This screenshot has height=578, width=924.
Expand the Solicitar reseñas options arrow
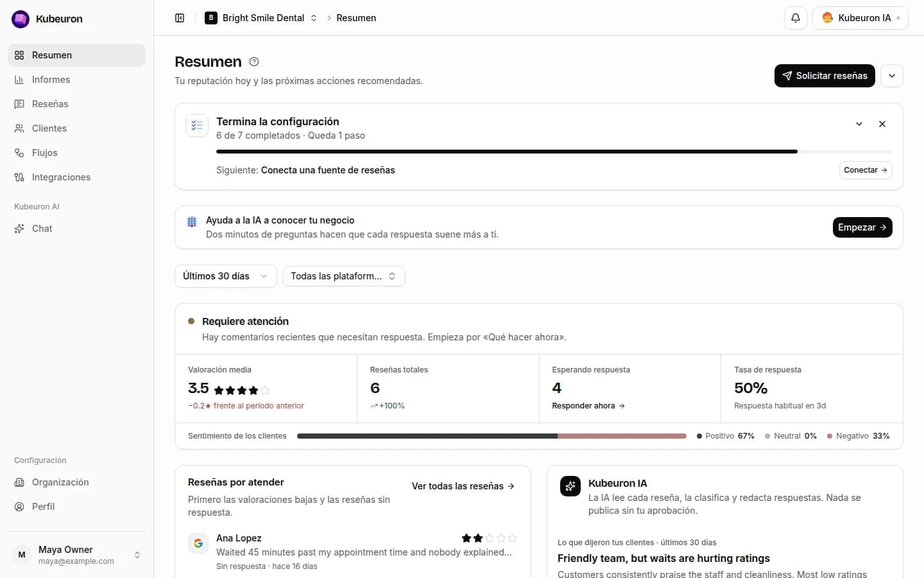click(x=892, y=76)
